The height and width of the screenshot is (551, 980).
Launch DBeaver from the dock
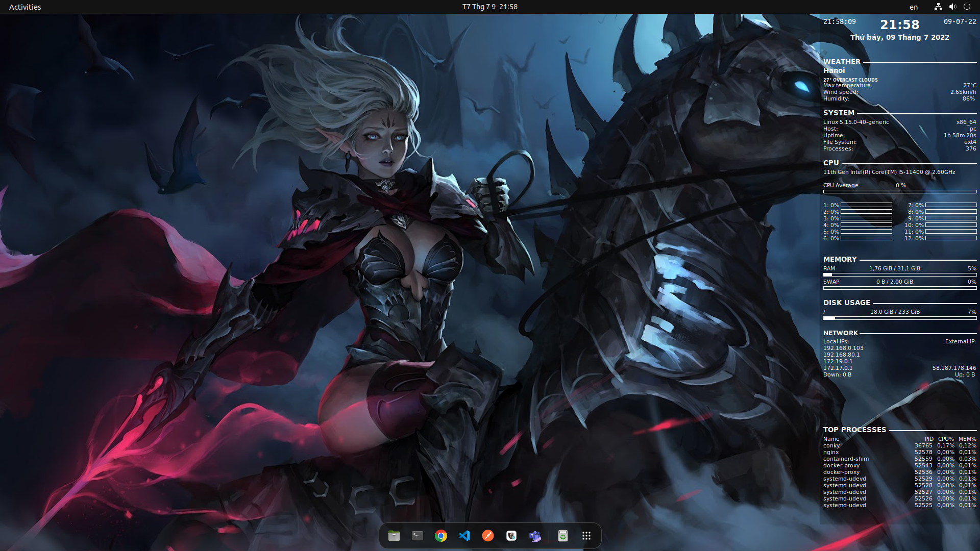pos(511,536)
